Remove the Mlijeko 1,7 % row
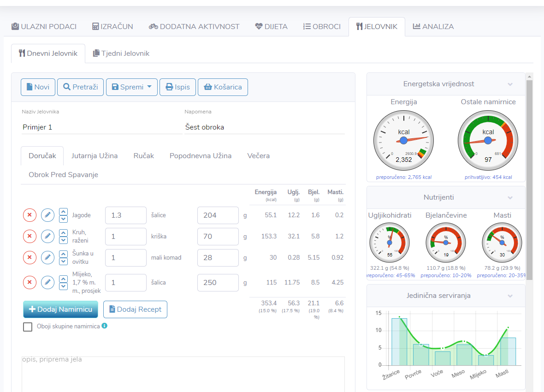This screenshot has width=544, height=392. pos(30,283)
